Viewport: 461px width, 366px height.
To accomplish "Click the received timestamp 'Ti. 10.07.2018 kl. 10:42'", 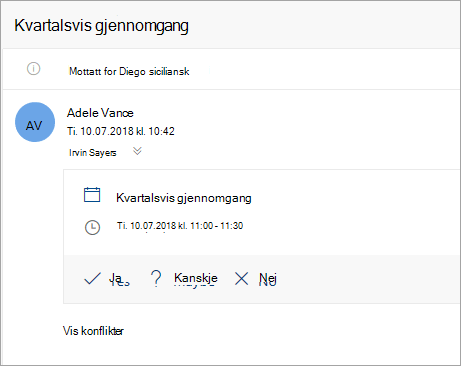I will (x=121, y=131).
